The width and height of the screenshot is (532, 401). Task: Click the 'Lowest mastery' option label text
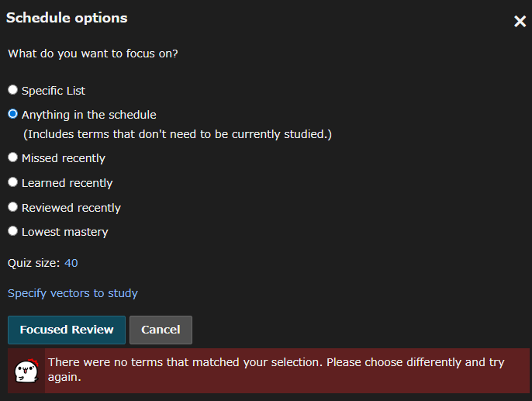(65, 232)
